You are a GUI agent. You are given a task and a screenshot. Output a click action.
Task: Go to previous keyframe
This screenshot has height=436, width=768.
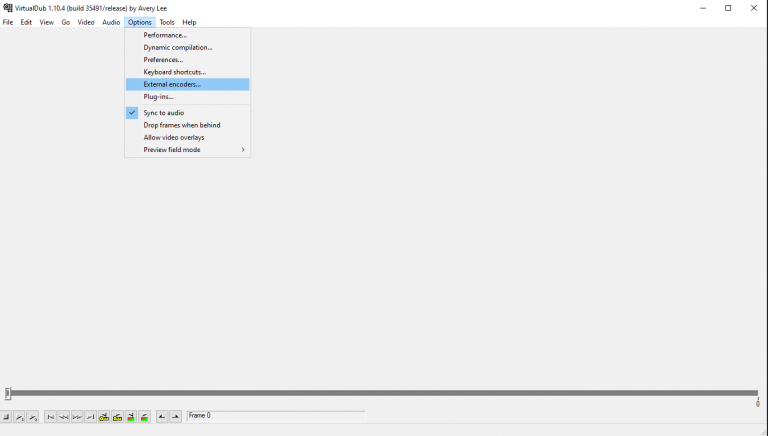104,417
